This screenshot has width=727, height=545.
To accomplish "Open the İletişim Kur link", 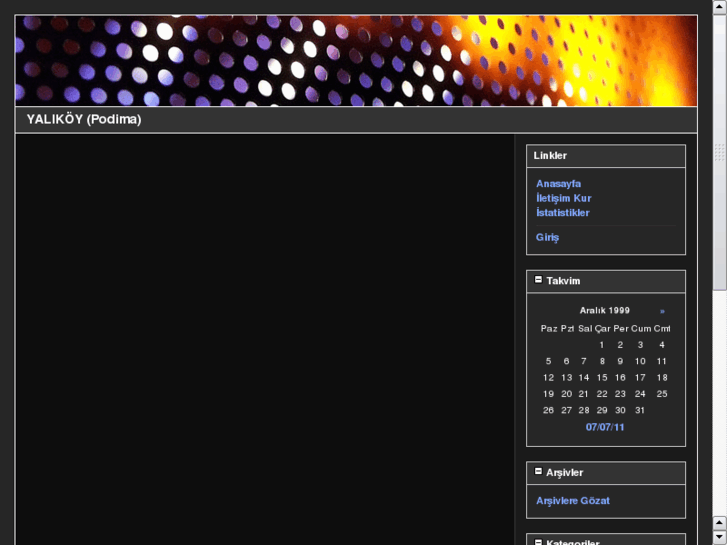I will click(563, 198).
